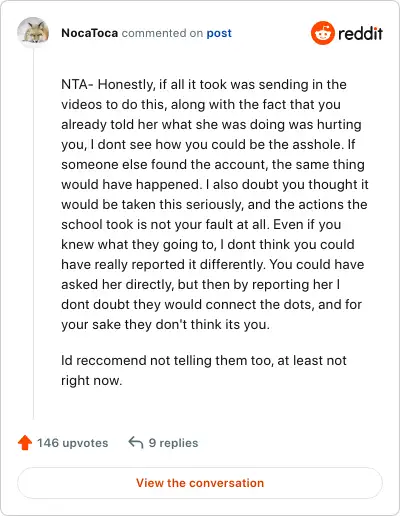Image resolution: width=400 pixels, height=516 pixels.
Task: Click the paragraph "Id reccomend not telling them"
Action: [x=204, y=370]
